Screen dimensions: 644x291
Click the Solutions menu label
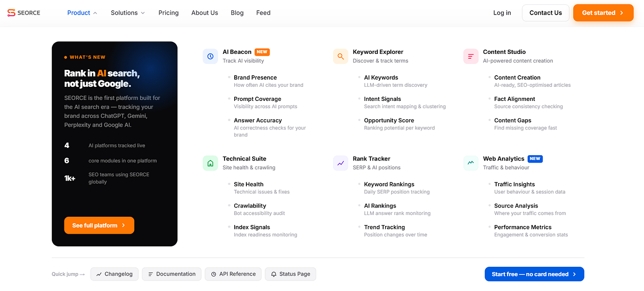click(x=124, y=13)
